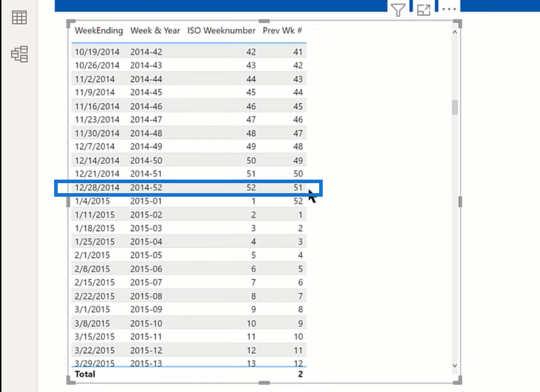
Task: Click the right-middle resize handle of visual
Action: click(x=460, y=202)
